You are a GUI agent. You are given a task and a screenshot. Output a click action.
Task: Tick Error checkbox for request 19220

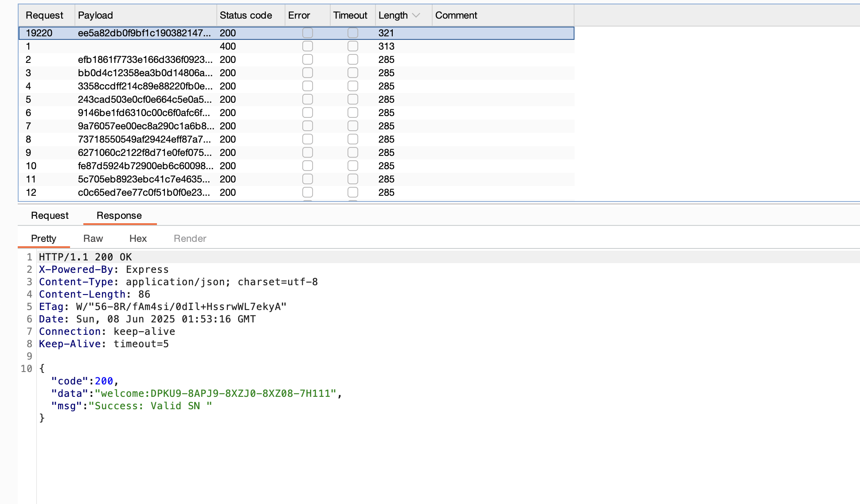click(x=308, y=33)
